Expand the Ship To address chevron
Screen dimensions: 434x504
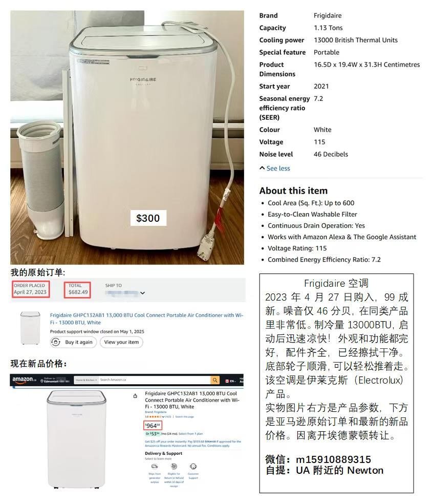(143, 293)
